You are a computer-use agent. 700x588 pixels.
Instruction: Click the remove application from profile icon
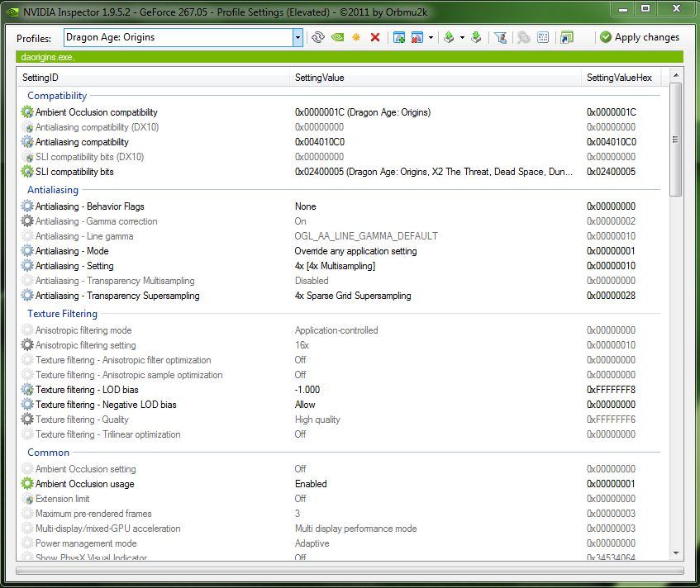tap(417, 37)
